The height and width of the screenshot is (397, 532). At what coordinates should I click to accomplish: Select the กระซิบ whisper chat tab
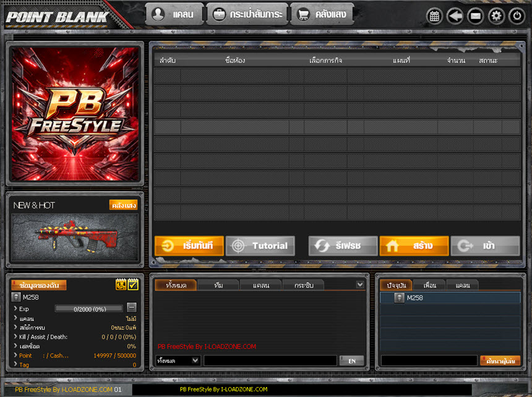[303, 285]
